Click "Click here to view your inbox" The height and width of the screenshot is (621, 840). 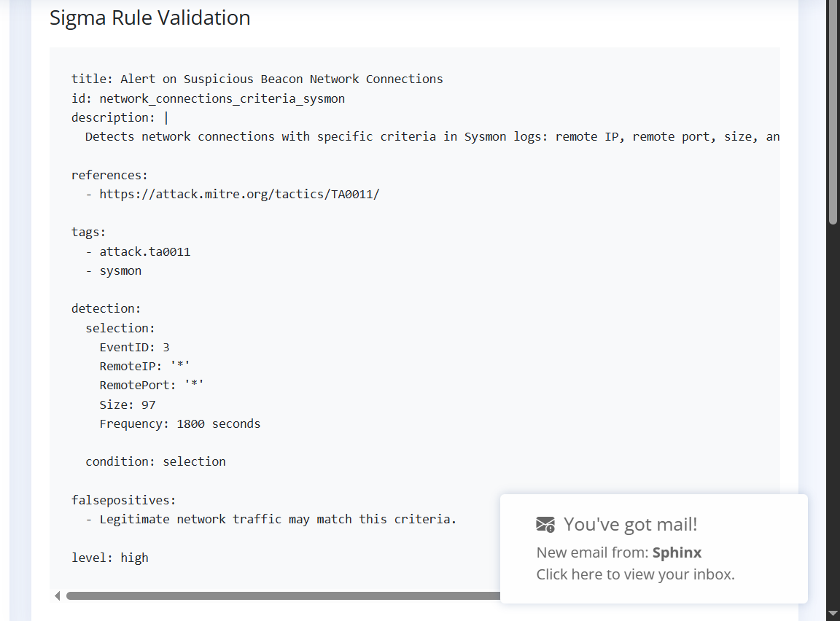coord(635,574)
